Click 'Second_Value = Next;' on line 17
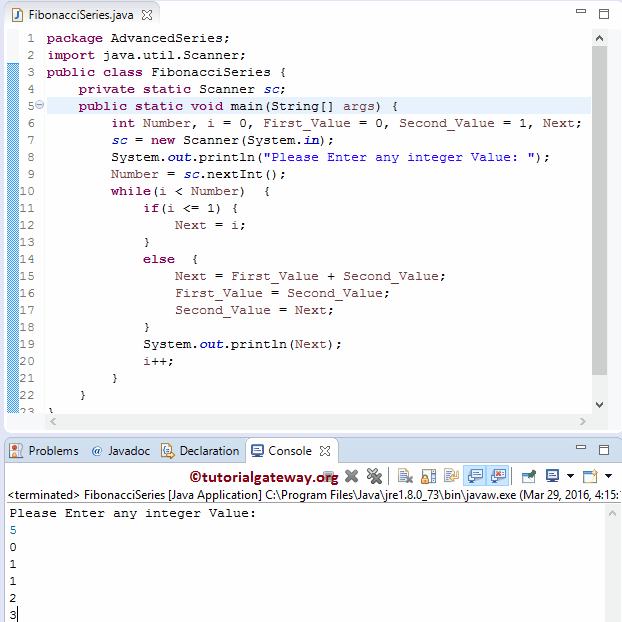Viewport: 622px width, 622px height. pyautogui.click(x=255, y=311)
